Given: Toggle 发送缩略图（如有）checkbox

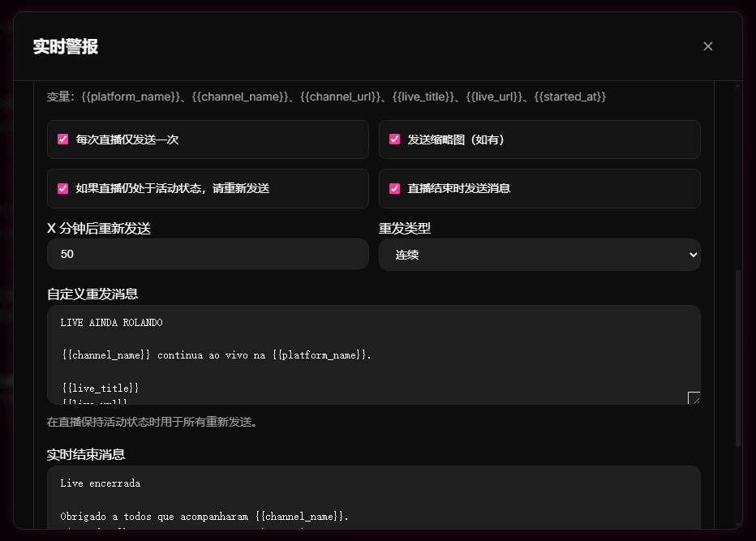Looking at the screenshot, I should (x=394, y=140).
